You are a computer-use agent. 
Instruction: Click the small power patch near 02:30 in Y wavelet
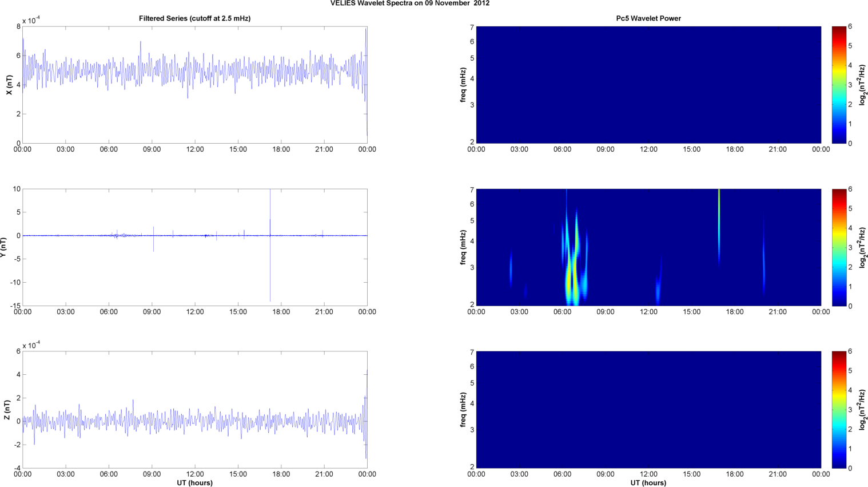511,269
